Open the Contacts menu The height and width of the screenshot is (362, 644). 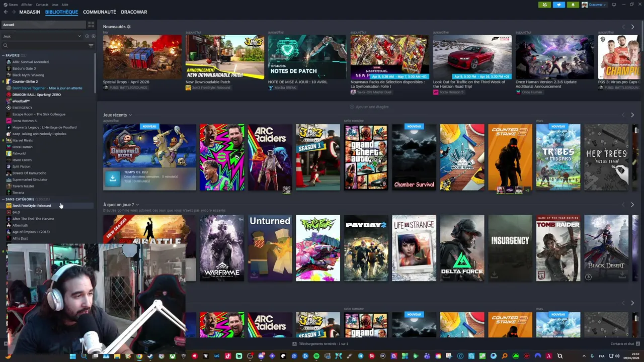point(42,5)
